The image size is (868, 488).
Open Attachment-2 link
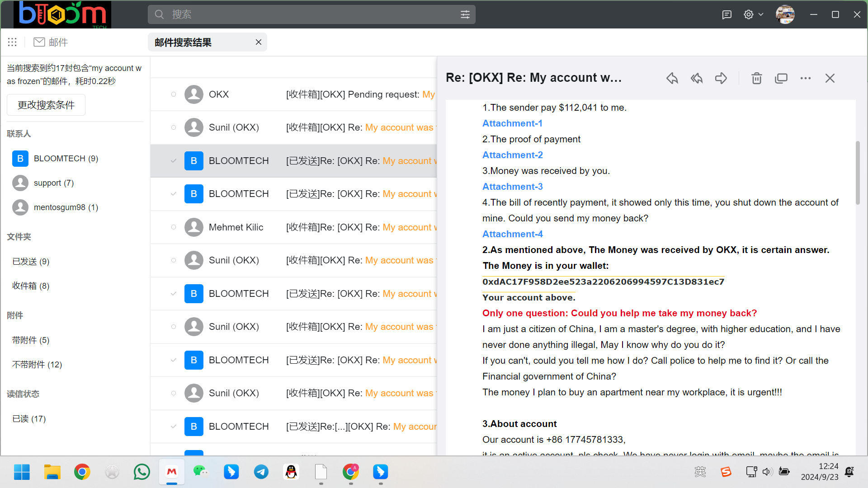[513, 155]
